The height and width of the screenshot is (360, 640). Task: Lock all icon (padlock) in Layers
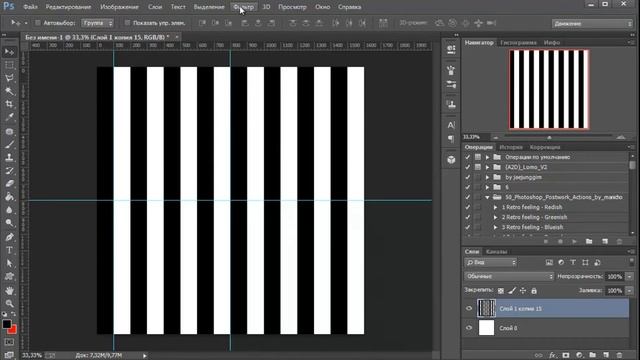point(534,291)
